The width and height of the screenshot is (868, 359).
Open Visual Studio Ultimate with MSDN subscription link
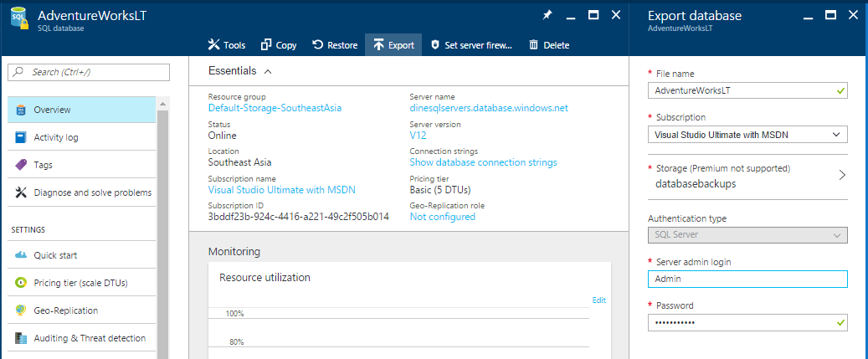click(x=282, y=190)
